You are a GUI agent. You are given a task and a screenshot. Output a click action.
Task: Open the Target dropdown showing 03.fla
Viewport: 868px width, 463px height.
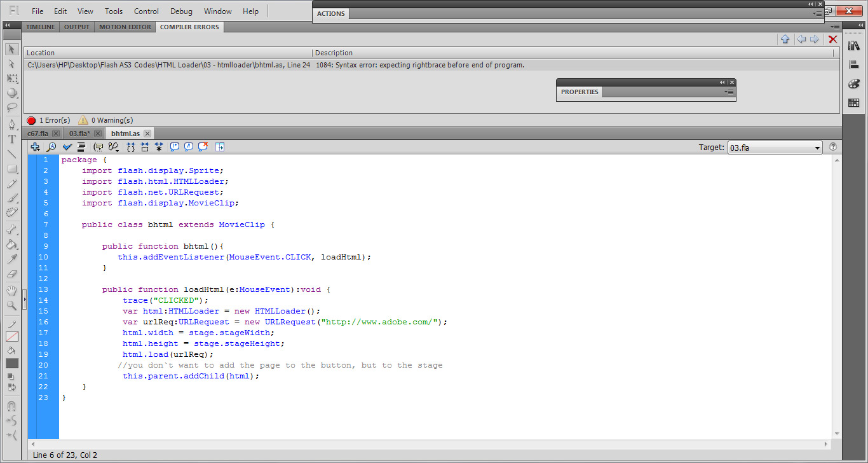[x=775, y=148]
